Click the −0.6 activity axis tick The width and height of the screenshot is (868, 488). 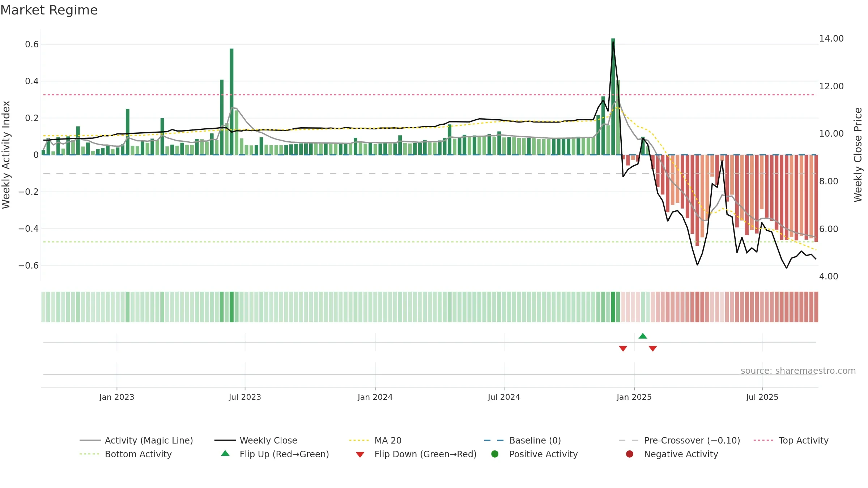tap(28, 266)
